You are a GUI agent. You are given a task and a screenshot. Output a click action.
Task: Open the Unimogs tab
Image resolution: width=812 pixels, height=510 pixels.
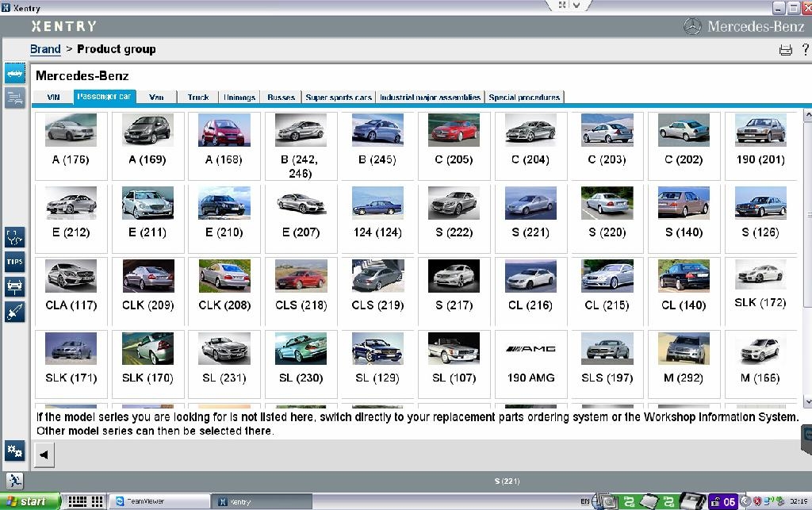coord(239,98)
